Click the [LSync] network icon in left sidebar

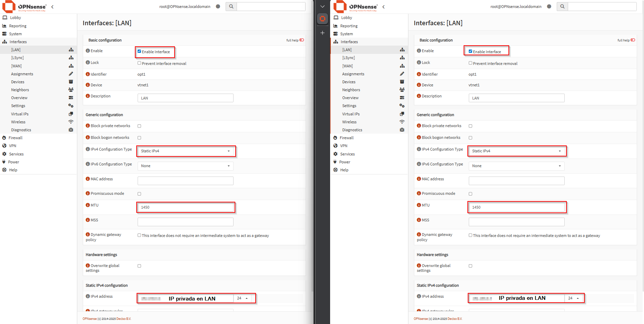pos(71,58)
